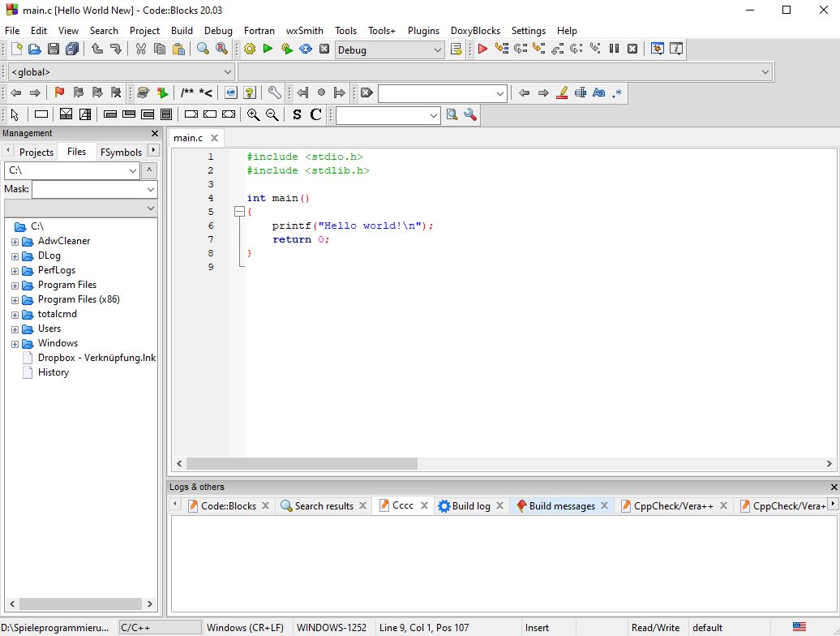Expand the Program Files folder node
This screenshot has height=636, width=840.
pos(15,286)
